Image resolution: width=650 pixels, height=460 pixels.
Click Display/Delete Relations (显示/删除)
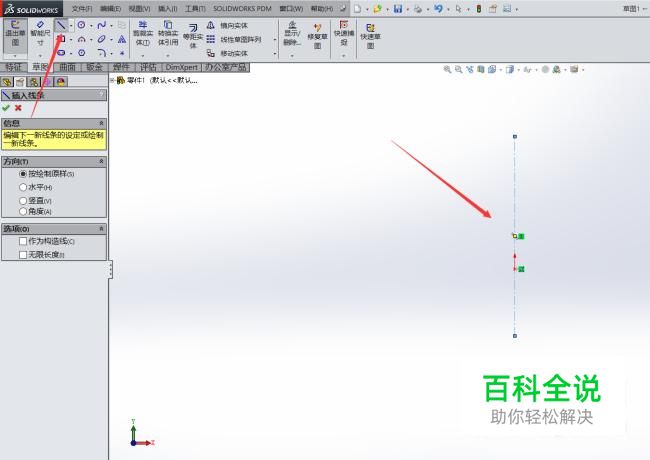coord(292,34)
